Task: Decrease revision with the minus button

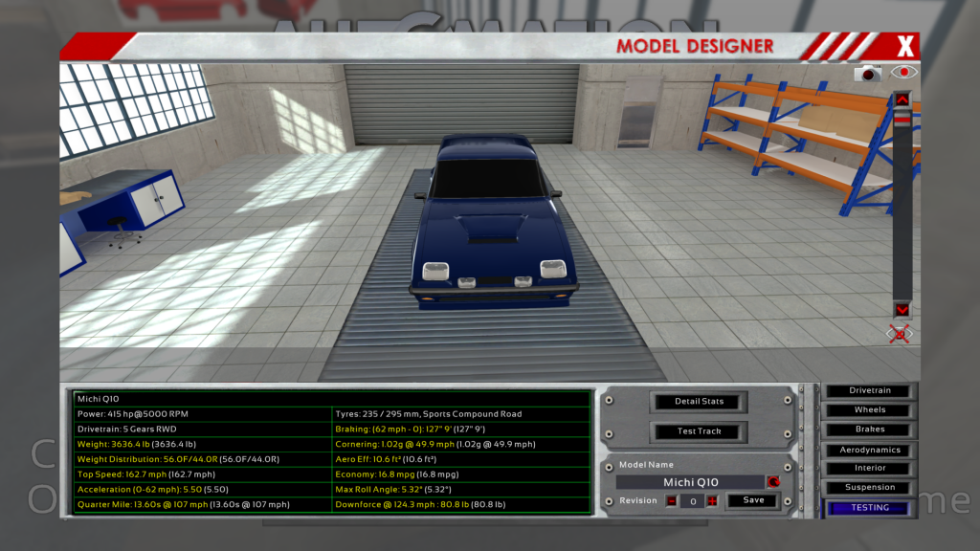Action: pyautogui.click(x=672, y=500)
